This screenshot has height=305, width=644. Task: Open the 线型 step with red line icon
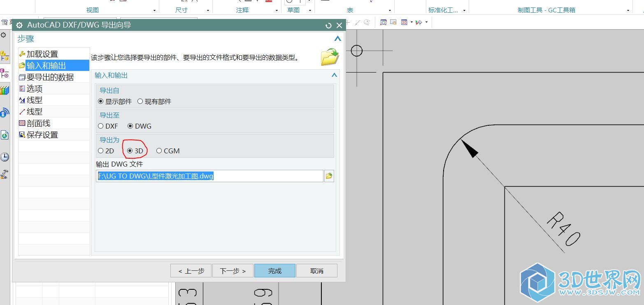[54, 112]
